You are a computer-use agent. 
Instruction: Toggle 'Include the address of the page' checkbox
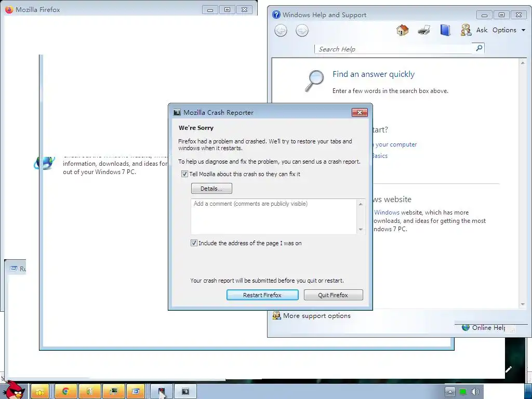point(194,243)
